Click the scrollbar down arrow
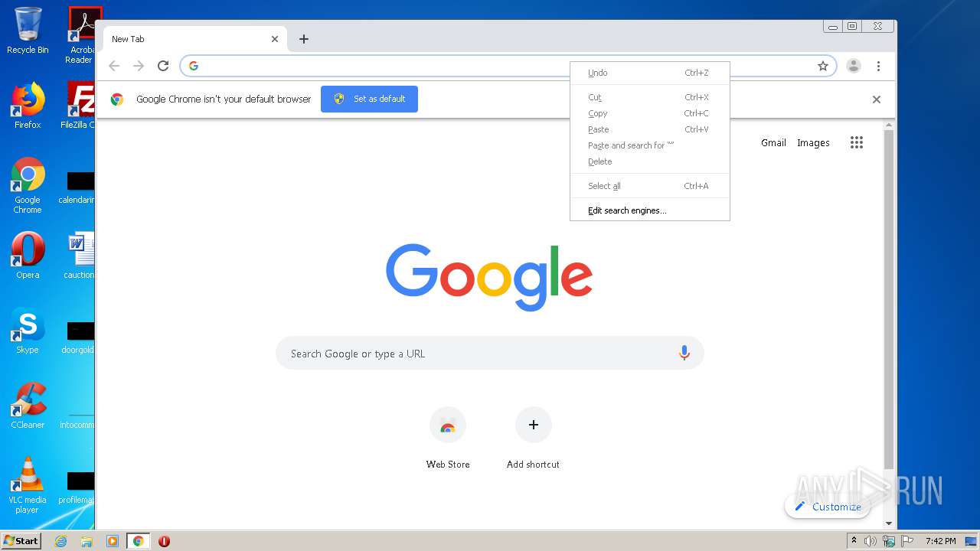 coord(889,523)
